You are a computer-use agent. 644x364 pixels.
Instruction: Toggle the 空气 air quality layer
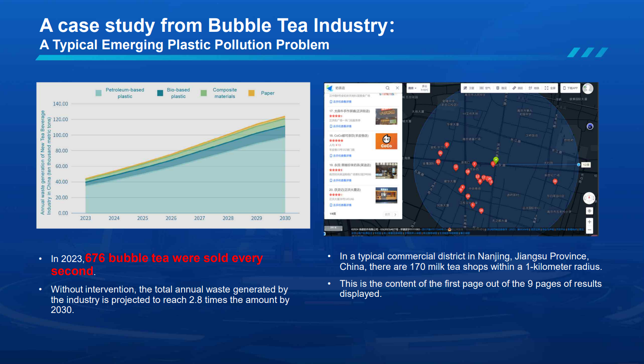tap(485, 88)
